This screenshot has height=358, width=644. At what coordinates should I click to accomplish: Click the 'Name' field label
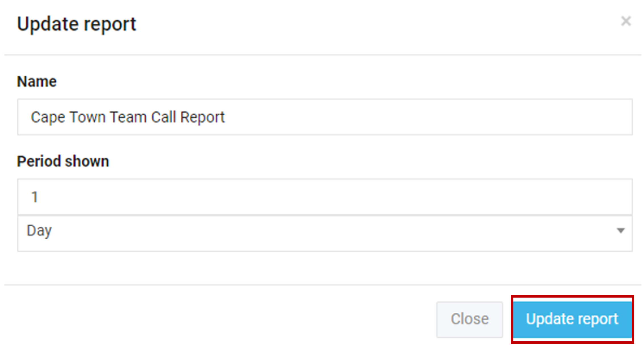[x=37, y=82]
